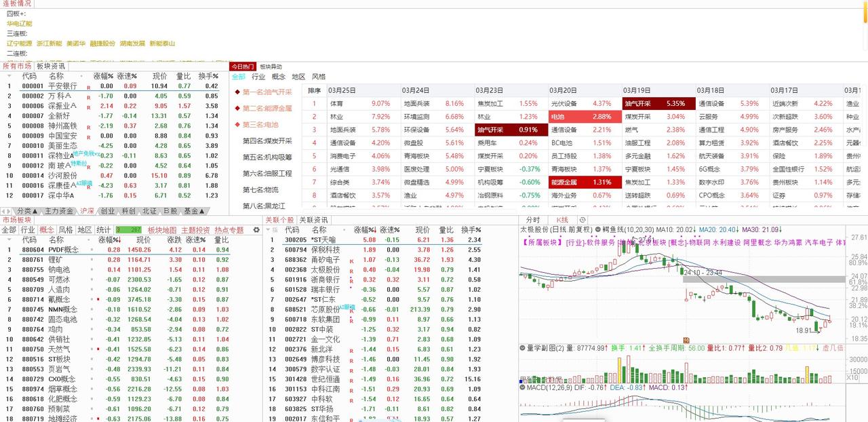Open the K线 chart tab
Image resolution: width=868 pixels, height=422 pixels.
coord(562,220)
